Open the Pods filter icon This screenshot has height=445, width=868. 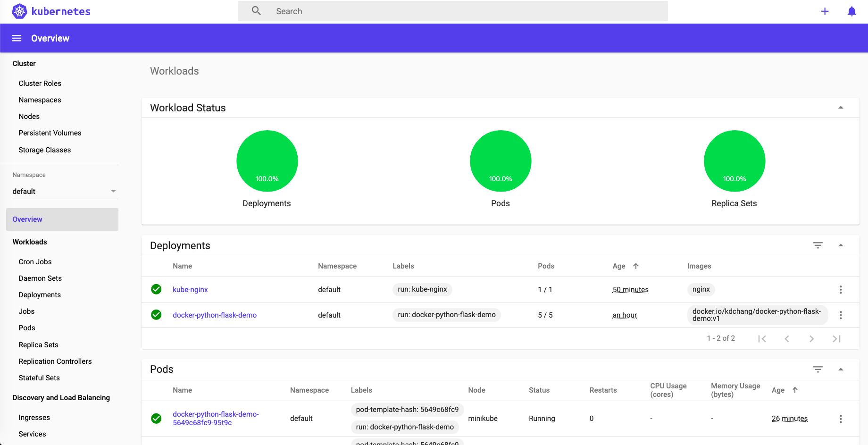click(818, 369)
